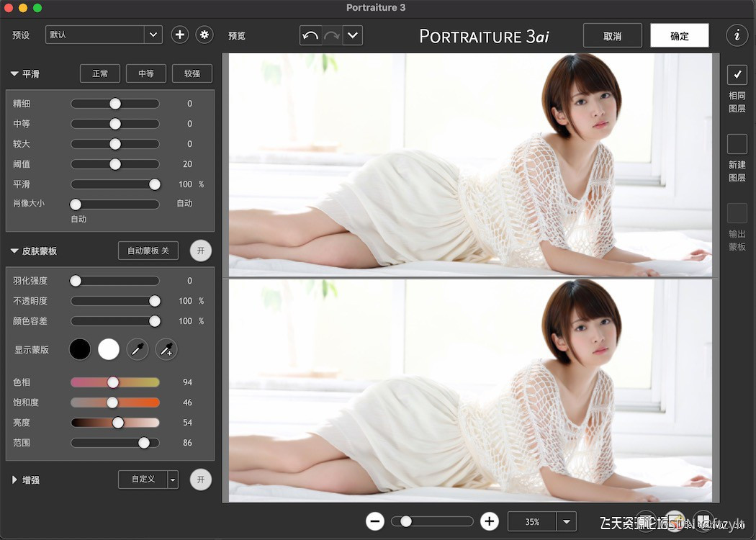This screenshot has width=756, height=540.
Task: Click the add preset plus icon
Action: pos(180,35)
